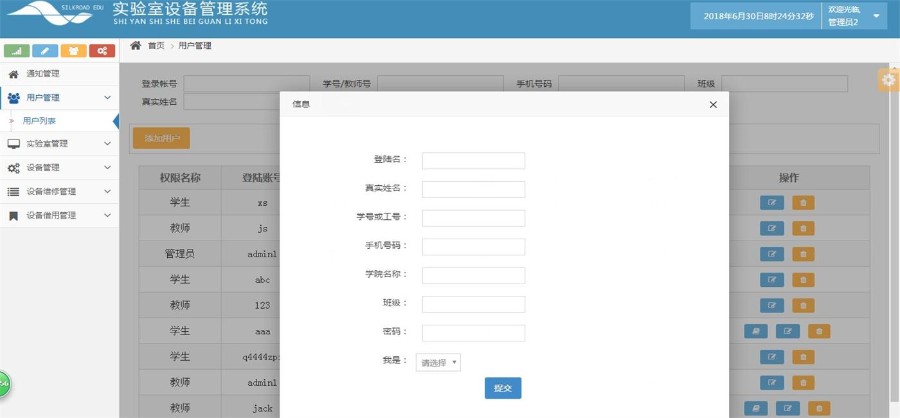Open the 我是 请选择 dropdown

[x=438, y=362]
